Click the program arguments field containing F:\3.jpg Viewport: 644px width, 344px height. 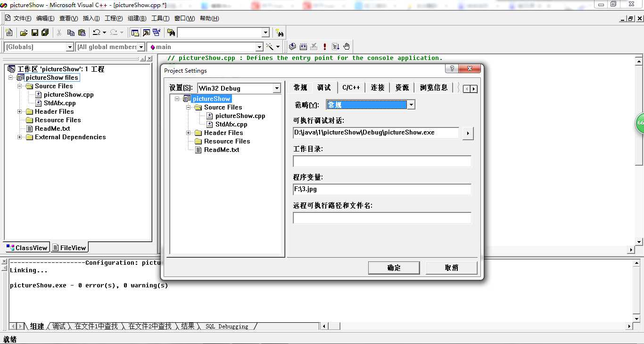click(382, 189)
